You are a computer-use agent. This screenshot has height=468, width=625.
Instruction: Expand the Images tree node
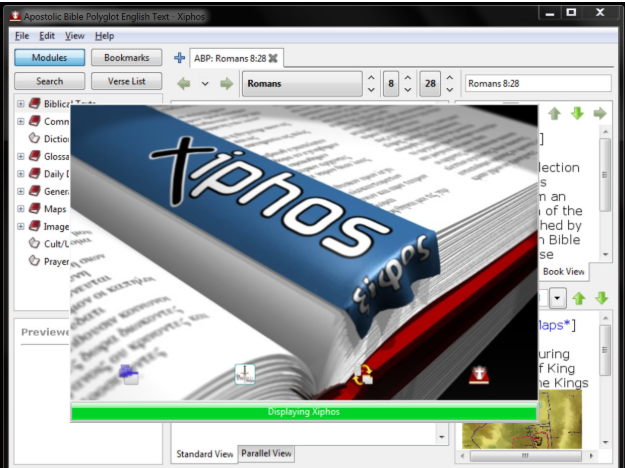pos(21,226)
